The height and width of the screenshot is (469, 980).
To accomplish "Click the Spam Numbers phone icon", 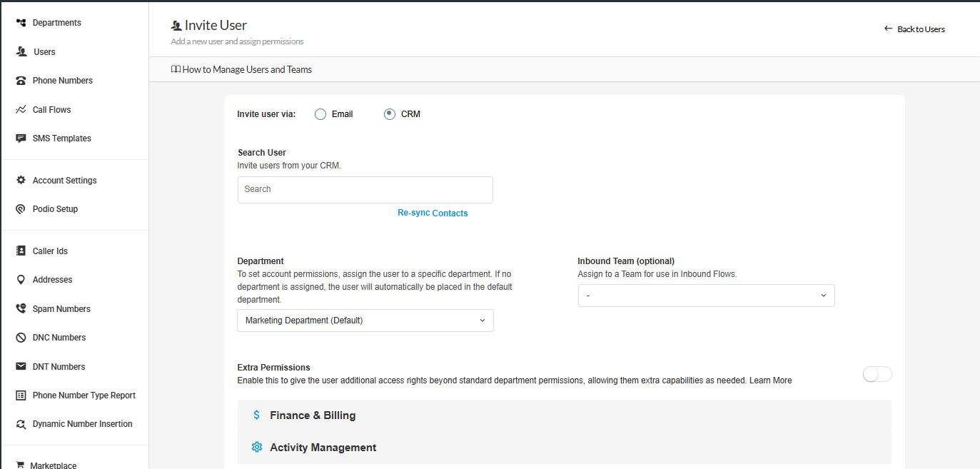I will tap(21, 309).
